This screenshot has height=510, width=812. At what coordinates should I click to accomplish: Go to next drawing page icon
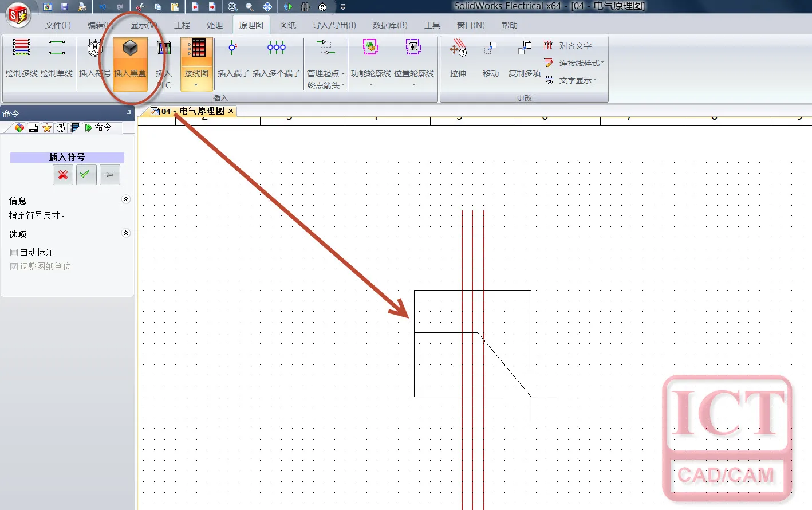[x=212, y=7]
